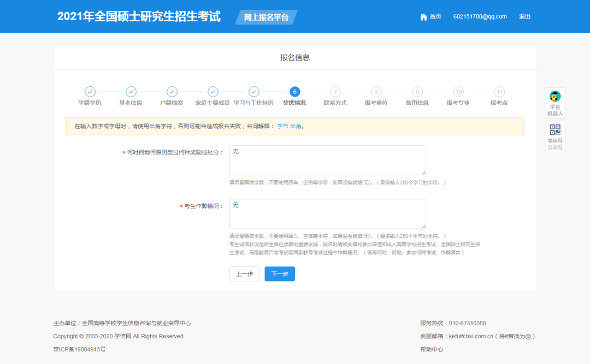Switch to the 报考单位 step
590x364 pixels.
tap(376, 92)
